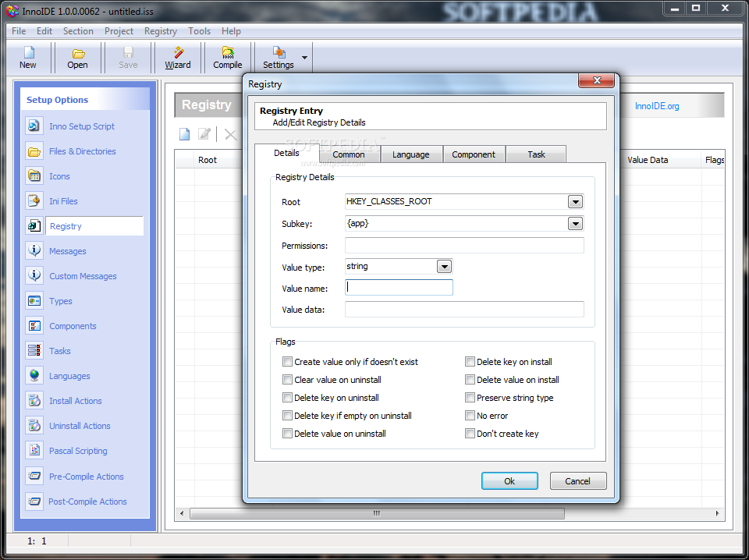Confirm the dialog with Ok

pos(509,480)
